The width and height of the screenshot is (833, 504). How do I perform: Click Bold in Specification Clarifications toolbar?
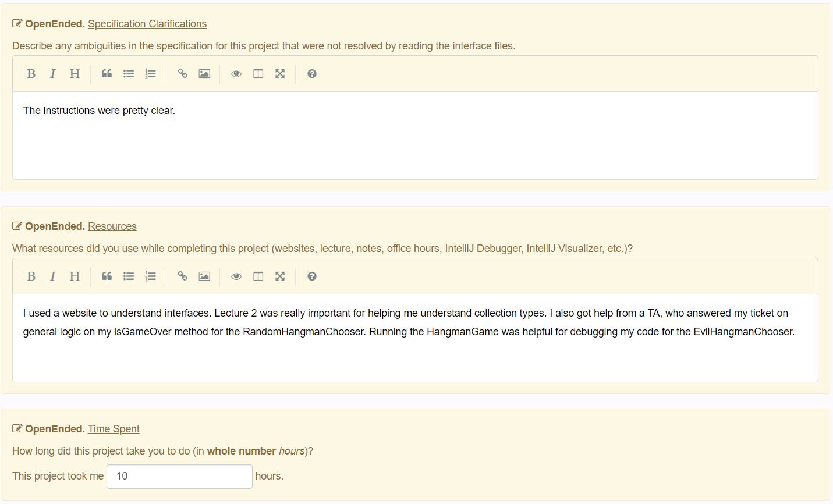pyautogui.click(x=31, y=74)
